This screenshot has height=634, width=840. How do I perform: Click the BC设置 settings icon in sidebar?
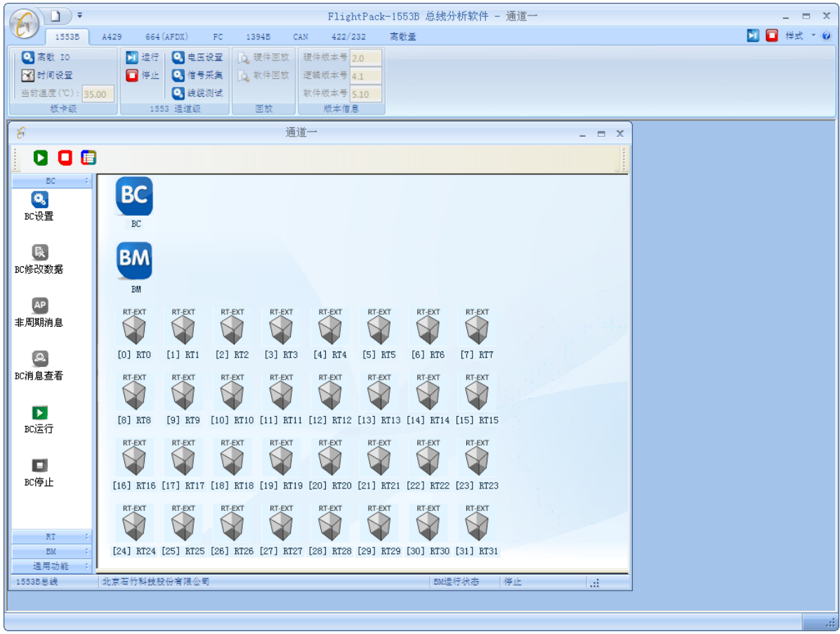point(40,200)
